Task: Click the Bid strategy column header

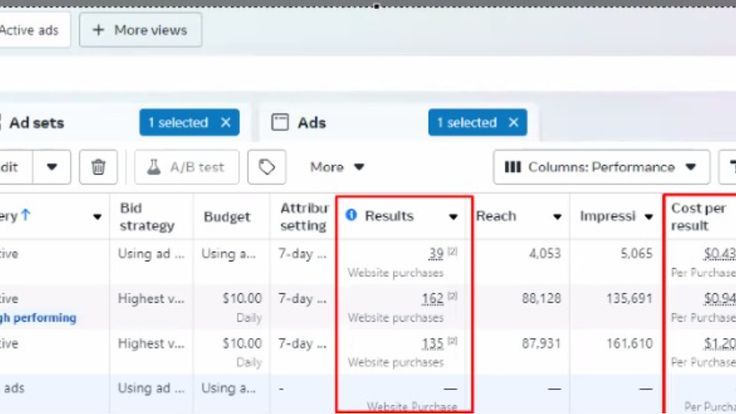Action: point(146,216)
